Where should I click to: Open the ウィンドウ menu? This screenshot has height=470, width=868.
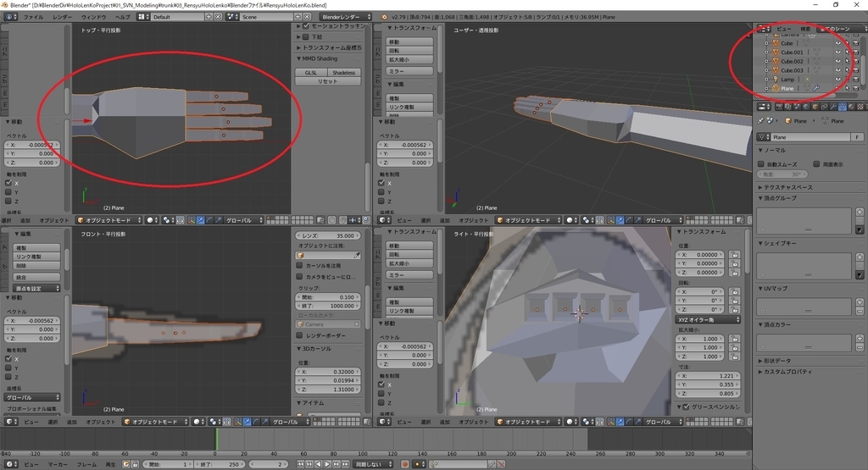(x=93, y=17)
